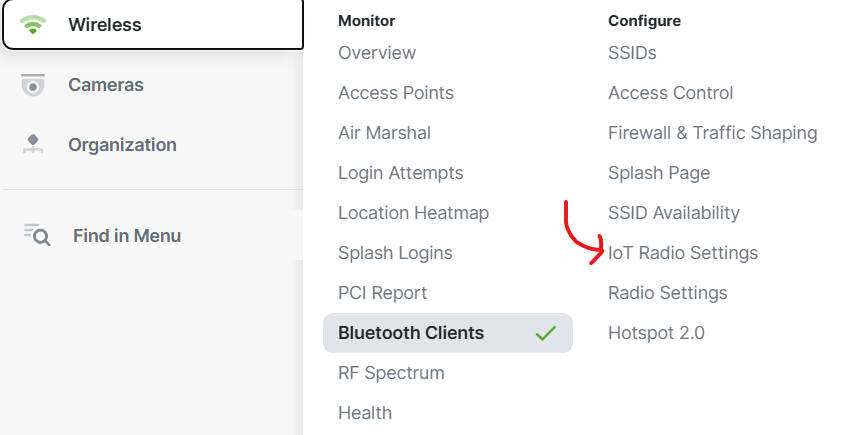Open RF Spectrum monitor page
861x435 pixels.
(x=391, y=373)
